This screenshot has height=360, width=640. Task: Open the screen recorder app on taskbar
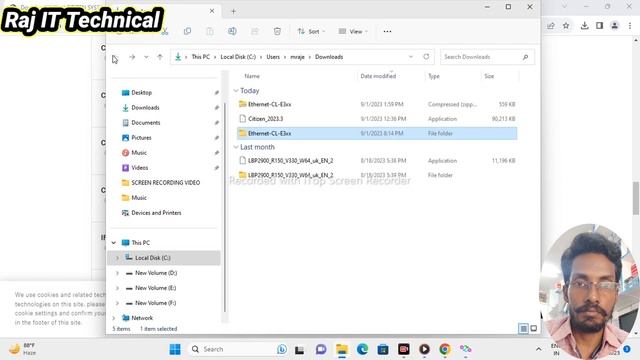click(404, 349)
